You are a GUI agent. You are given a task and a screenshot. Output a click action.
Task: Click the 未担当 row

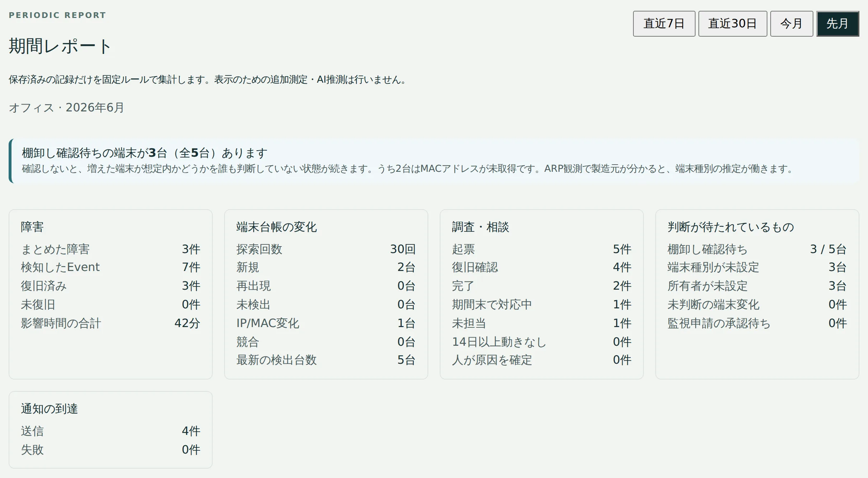click(542, 323)
